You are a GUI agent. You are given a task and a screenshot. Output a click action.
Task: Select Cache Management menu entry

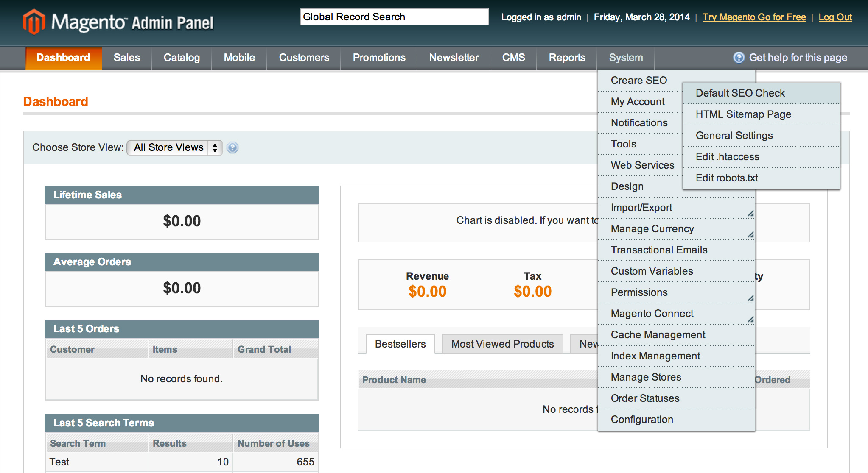[676, 335]
